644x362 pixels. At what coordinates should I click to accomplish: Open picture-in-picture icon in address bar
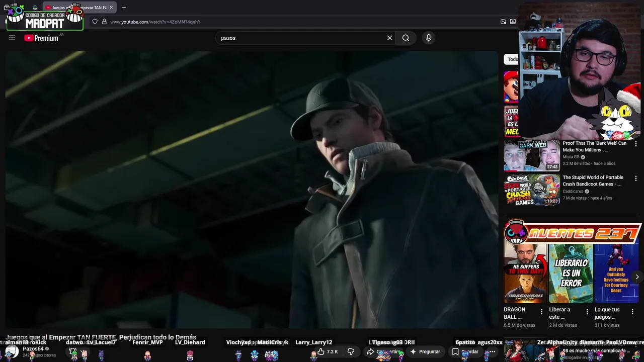tap(503, 22)
